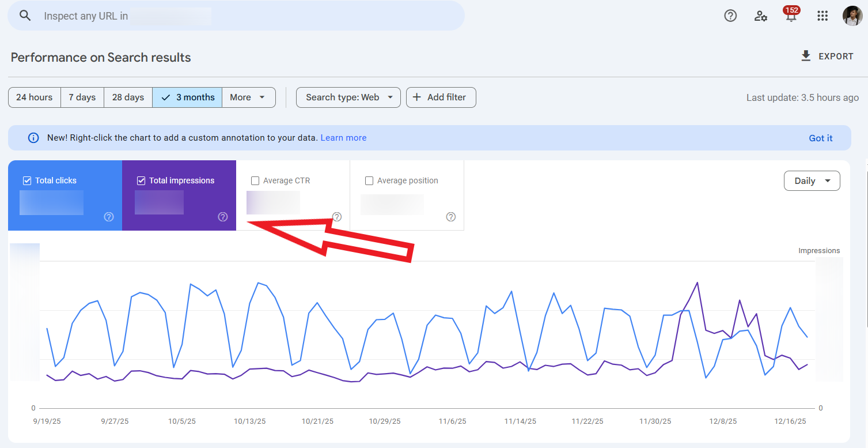Uncheck the Total impressions metric
This screenshot has height=448, width=868.
click(141, 180)
